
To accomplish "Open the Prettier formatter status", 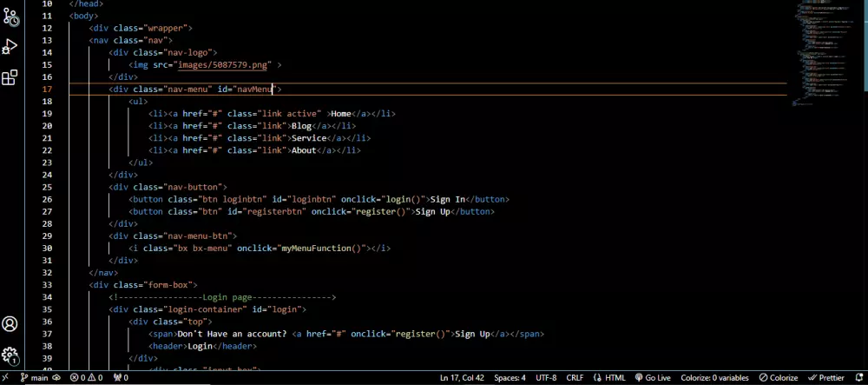I will 826,378.
